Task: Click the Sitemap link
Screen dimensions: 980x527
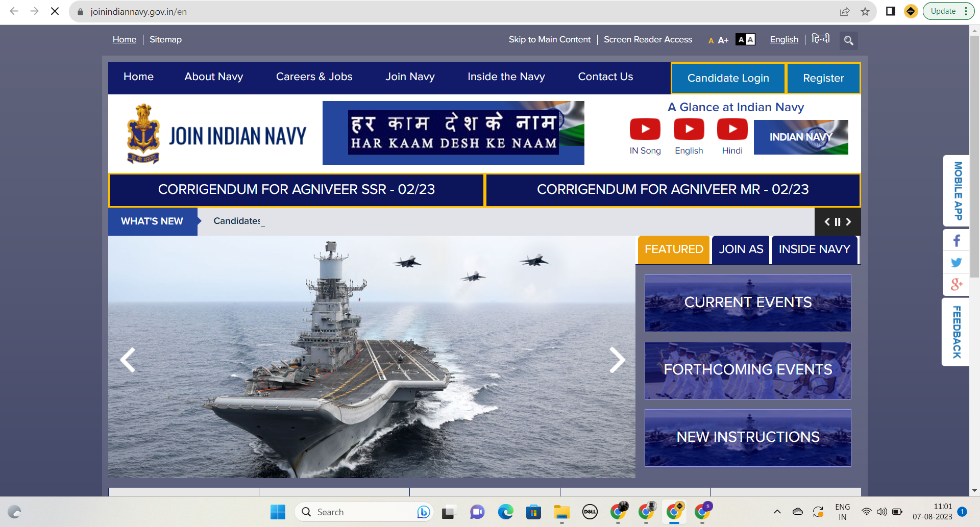Action: (x=165, y=39)
